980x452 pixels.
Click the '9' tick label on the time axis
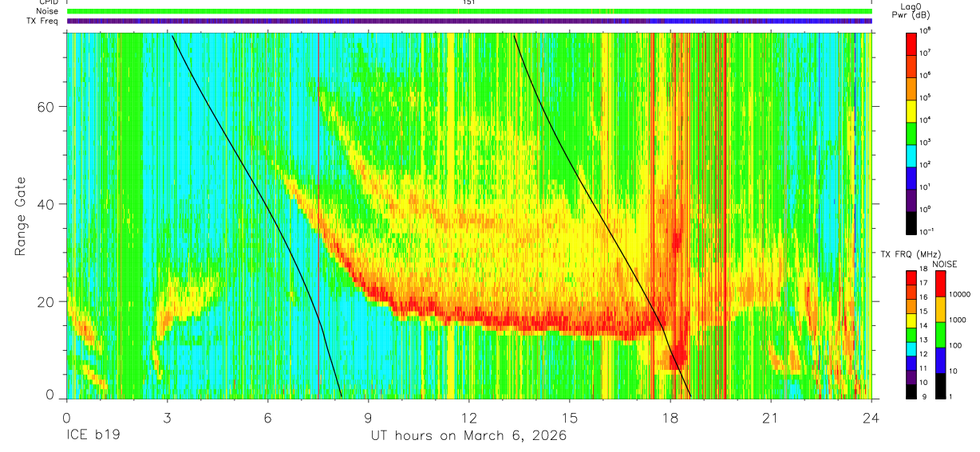[369, 419]
